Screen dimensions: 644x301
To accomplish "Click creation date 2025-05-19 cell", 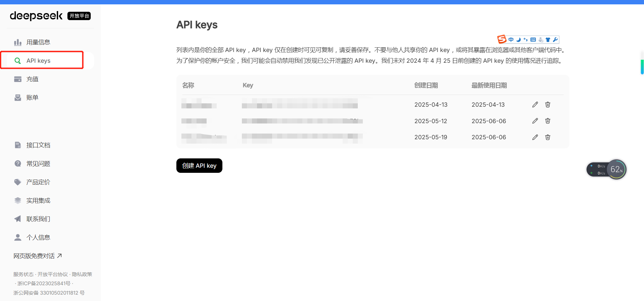I will pyautogui.click(x=431, y=137).
